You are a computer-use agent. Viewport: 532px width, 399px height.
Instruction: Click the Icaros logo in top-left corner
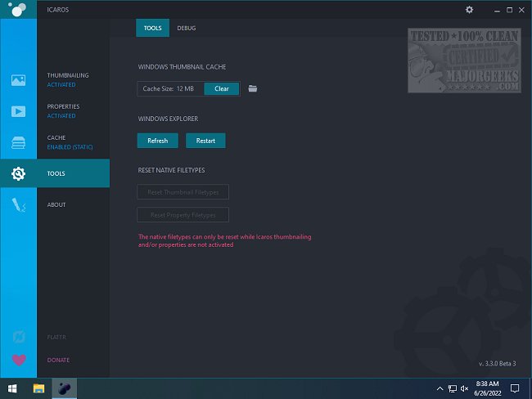pos(17,9)
